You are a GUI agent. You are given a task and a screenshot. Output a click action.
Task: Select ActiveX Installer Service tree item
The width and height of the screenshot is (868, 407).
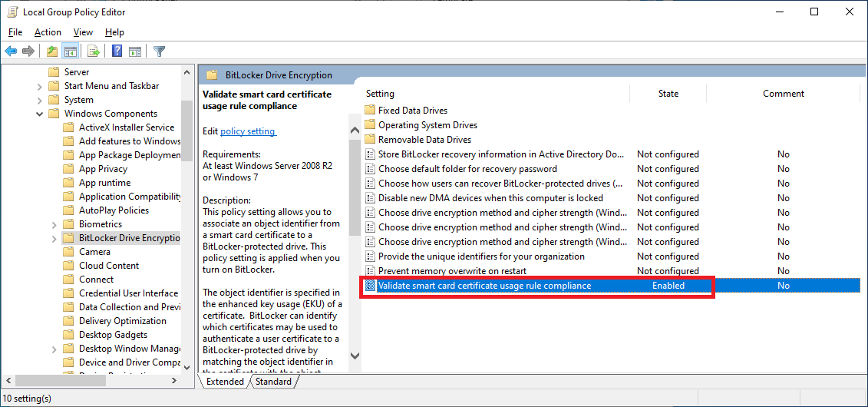coord(127,127)
